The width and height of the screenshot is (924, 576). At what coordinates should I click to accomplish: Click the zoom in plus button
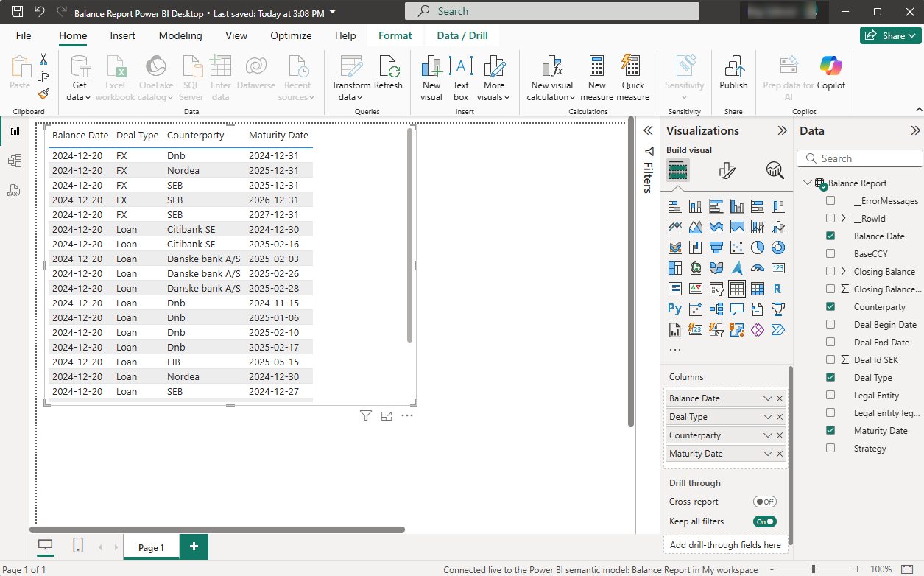858,569
